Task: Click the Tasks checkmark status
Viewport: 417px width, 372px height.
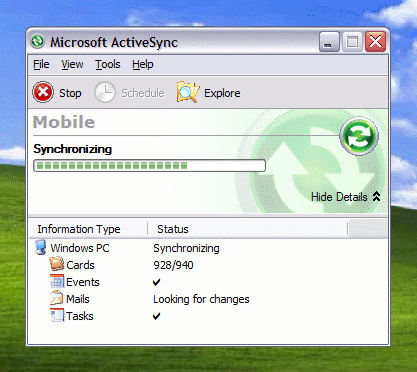Action: 156,316
